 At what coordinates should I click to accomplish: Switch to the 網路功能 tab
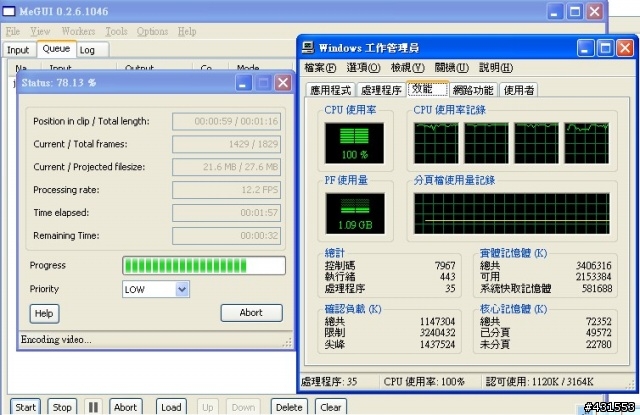pos(473,90)
